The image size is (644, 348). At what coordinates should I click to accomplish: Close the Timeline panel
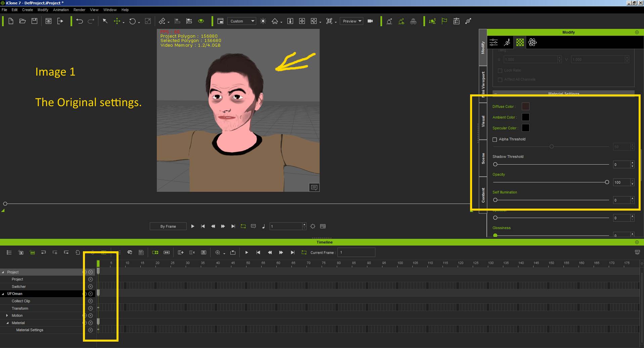(637, 242)
